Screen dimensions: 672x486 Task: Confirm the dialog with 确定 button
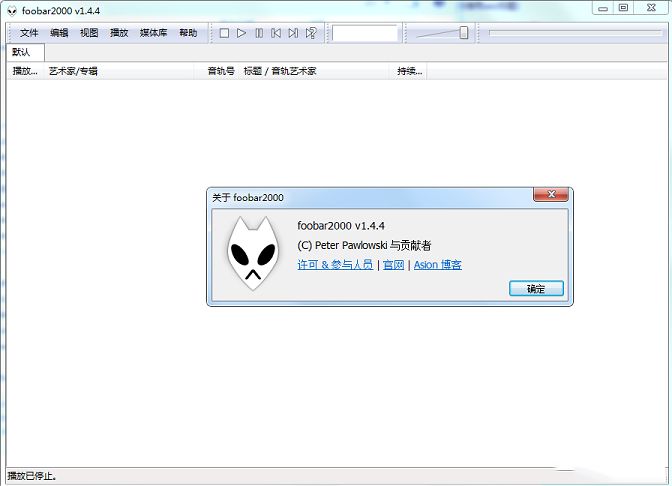tap(536, 289)
